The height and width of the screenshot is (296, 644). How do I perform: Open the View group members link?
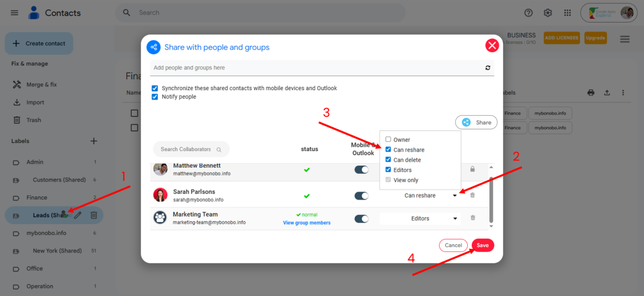307,223
